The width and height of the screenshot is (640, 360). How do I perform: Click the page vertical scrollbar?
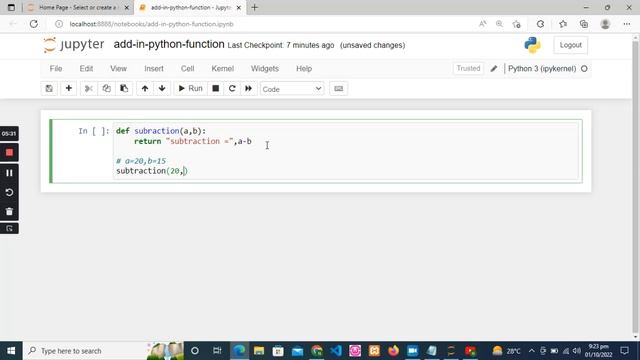(636, 188)
